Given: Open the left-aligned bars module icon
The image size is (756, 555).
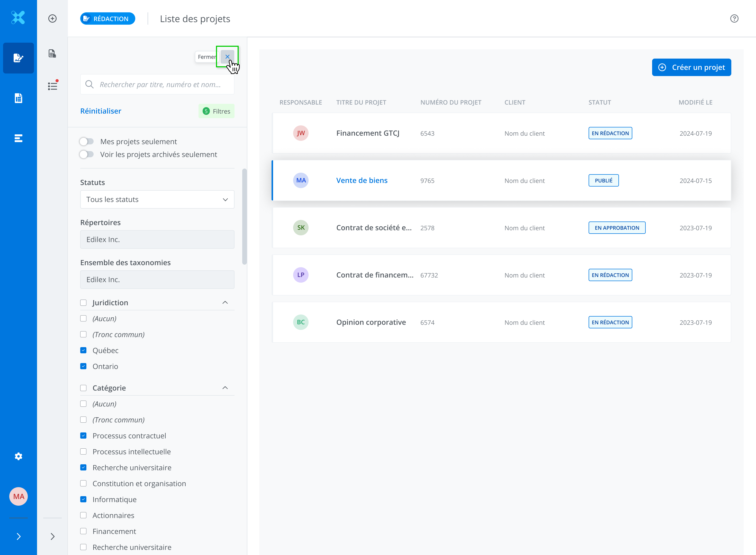Looking at the screenshot, I should coord(19,138).
